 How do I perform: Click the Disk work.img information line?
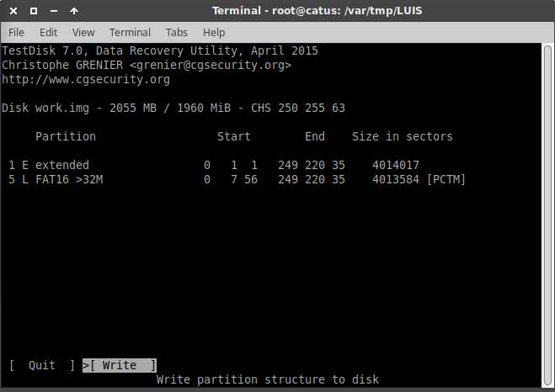point(173,109)
